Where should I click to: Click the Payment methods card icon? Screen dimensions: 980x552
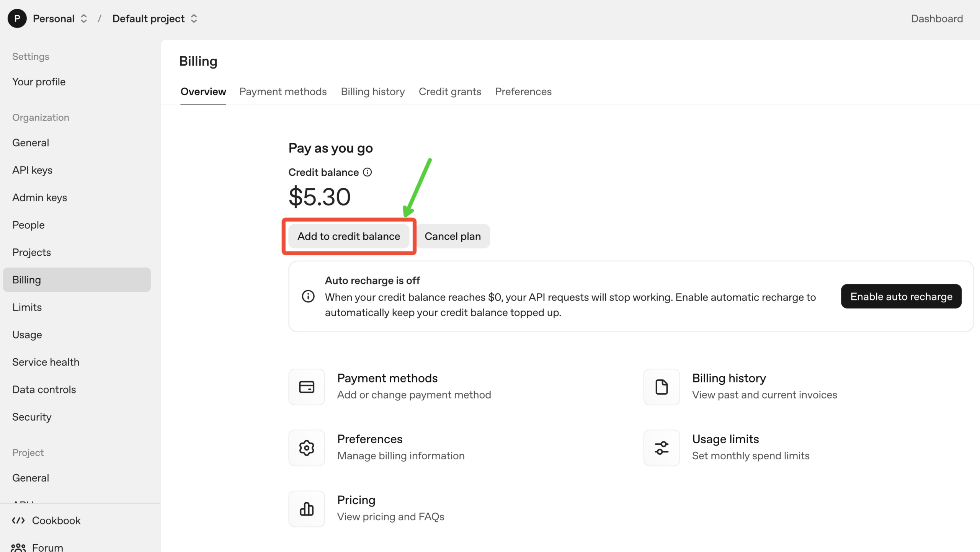click(x=306, y=387)
